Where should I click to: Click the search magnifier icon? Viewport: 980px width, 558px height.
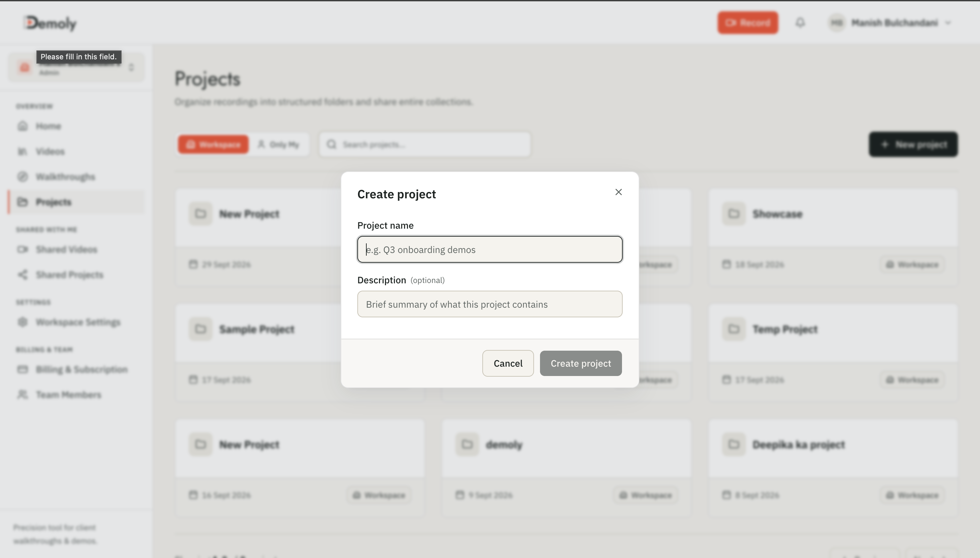(332, 144)
